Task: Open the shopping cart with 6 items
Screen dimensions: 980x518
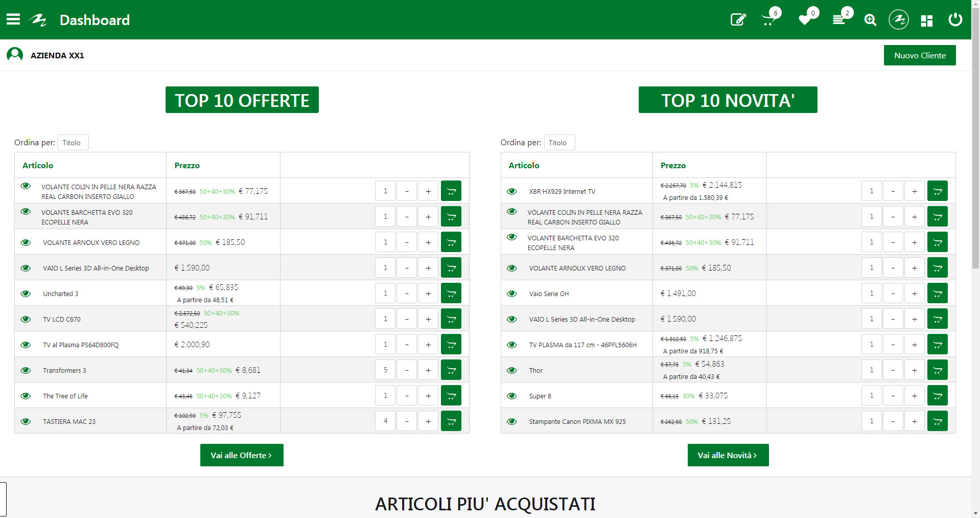Action: click(x=768, y=20)
